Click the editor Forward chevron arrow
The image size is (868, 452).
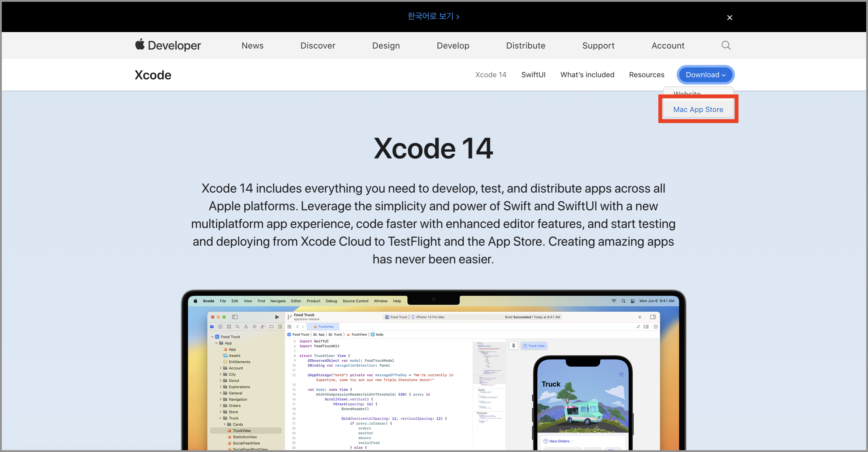coord(302,327)
